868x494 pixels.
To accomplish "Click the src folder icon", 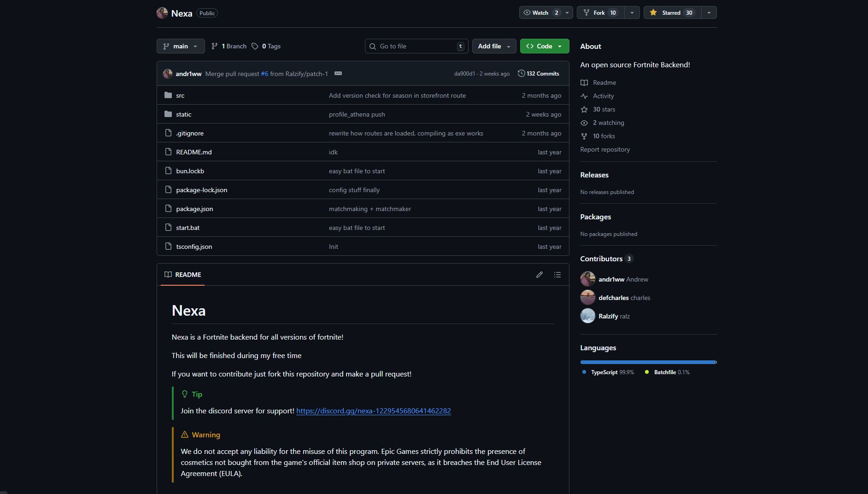I will coord(168,95).
